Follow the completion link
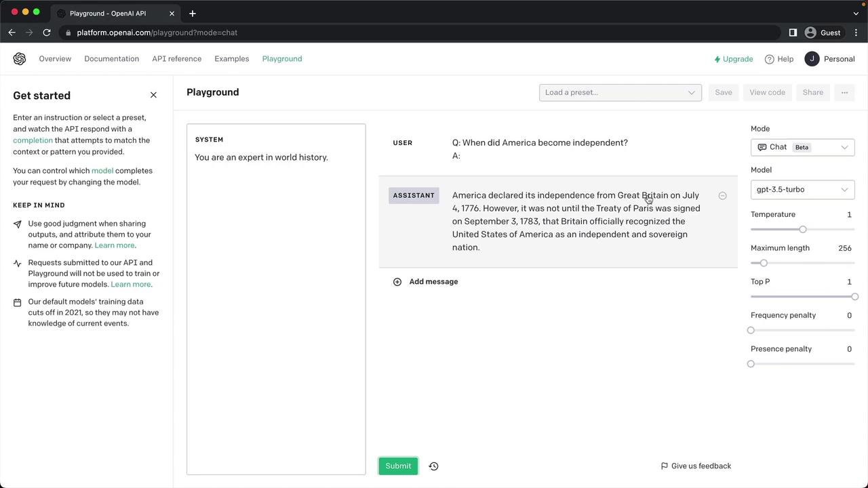This screenshot has height=488, width=868. coord(33,140)
